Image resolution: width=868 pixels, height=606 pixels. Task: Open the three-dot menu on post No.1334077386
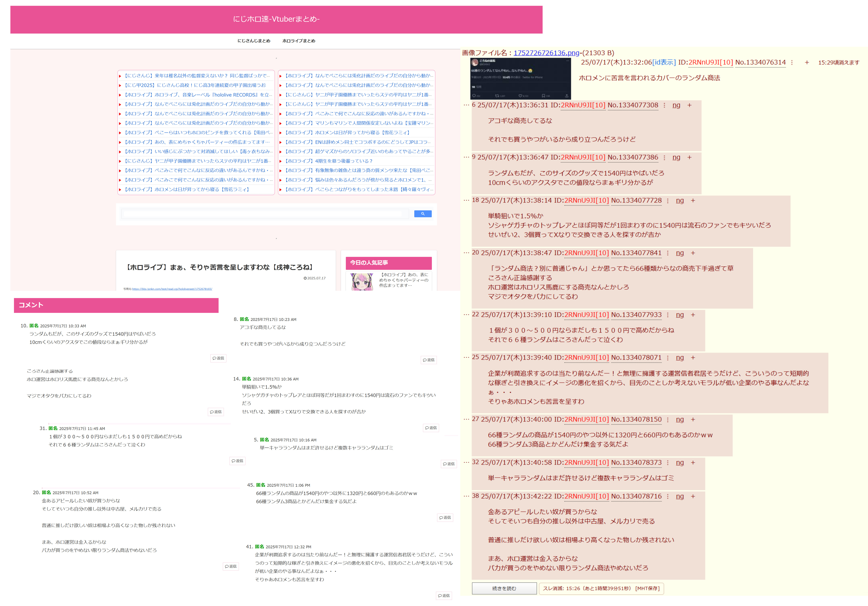pos(664,158)
